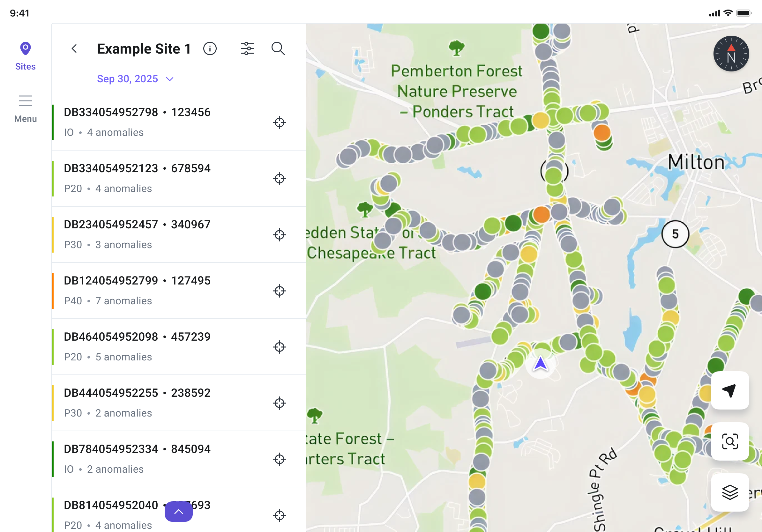Open site info for Example Site 1
762x532 pixels.
click(x=210, y=49)
